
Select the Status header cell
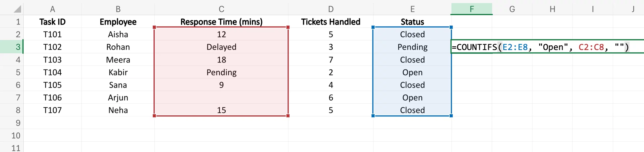coord(412,22)
